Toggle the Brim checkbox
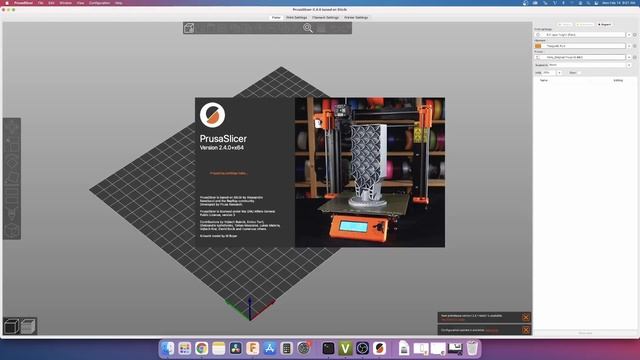 [x=579, y=73]
